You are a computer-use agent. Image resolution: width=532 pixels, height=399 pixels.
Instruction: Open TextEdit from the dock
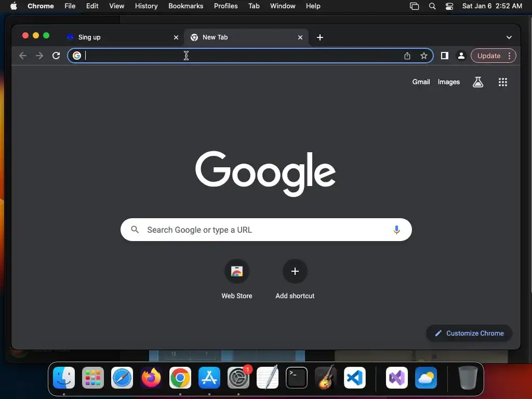click(x=268, y=378)
